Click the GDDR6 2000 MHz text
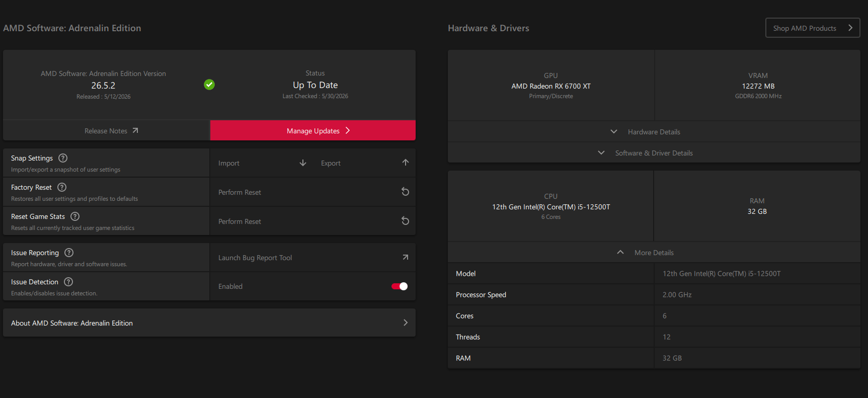The image size is (868, 398). point(758,96)
